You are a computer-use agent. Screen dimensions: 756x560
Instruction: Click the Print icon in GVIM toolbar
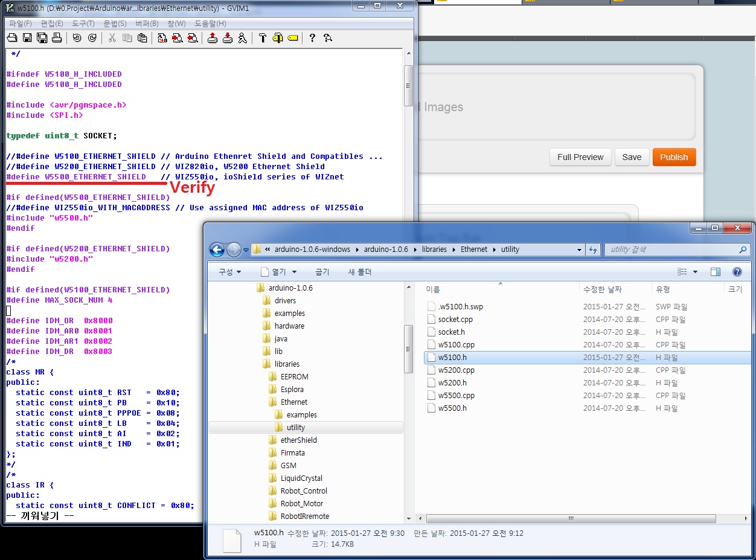click(x=57, y=38)
